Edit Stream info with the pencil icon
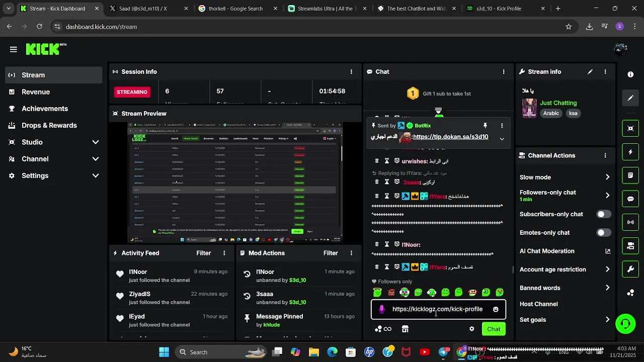Viewport: 644px width, 362px height. tap(590, 72)
